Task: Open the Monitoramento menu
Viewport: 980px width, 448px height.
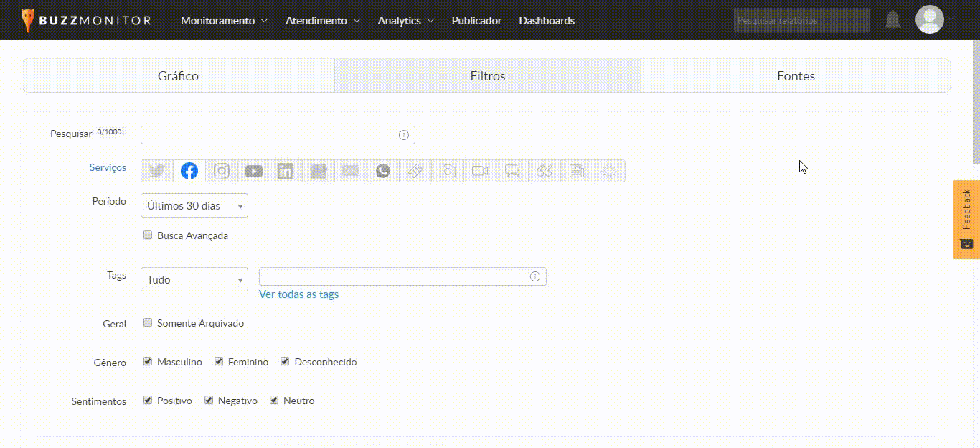Action: point(224,21)
